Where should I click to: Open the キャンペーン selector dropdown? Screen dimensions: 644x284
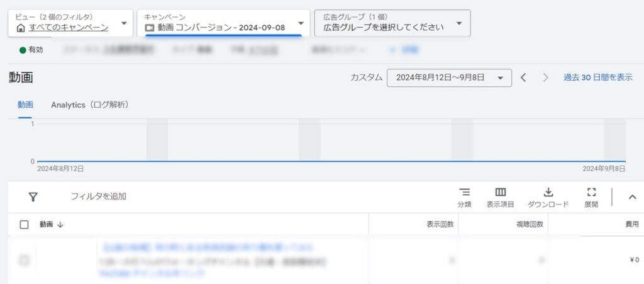pos(223,23)
